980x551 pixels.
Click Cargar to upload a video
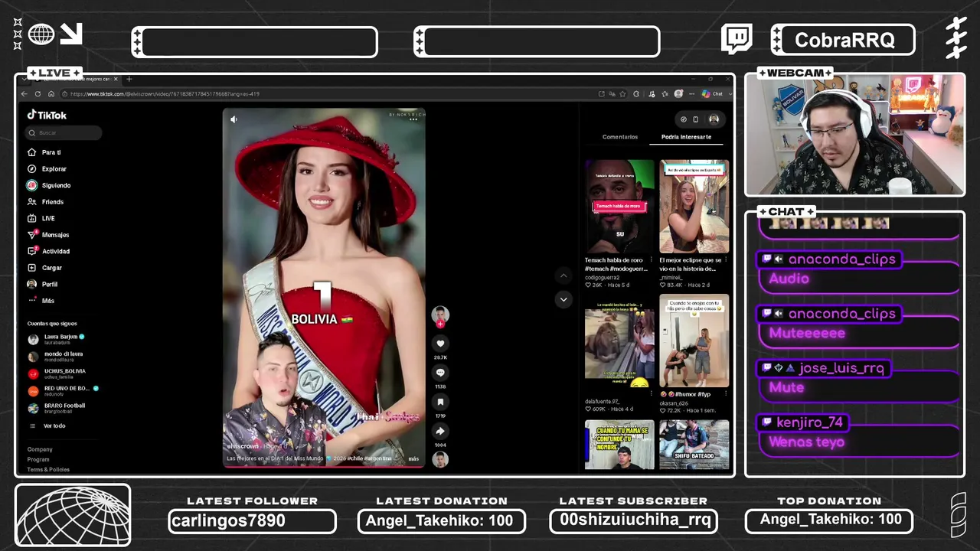tap(45, 268)
